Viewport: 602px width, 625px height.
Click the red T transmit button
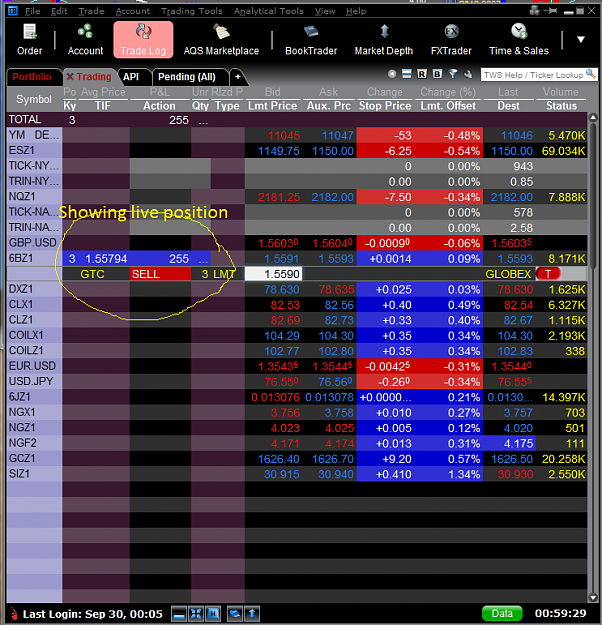(x=548, y=274)
